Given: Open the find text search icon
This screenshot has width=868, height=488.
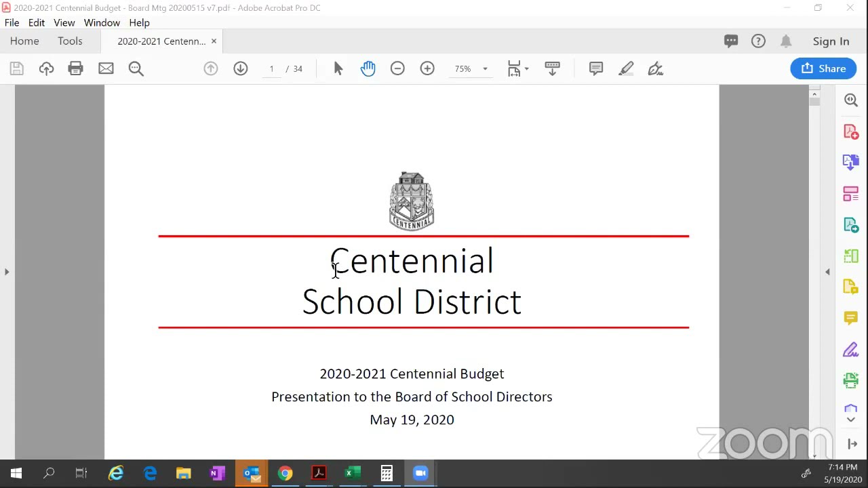Looking at the screenshot, I should pos(136,68).
